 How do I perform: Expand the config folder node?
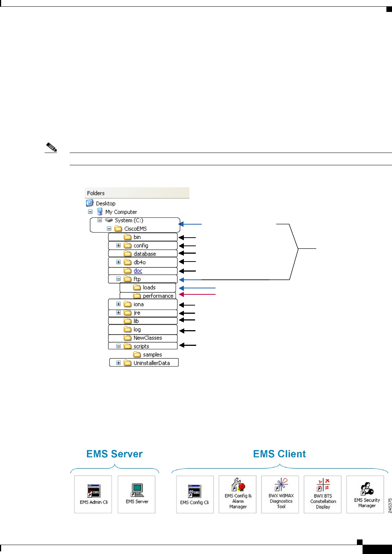tap(118, 245)
